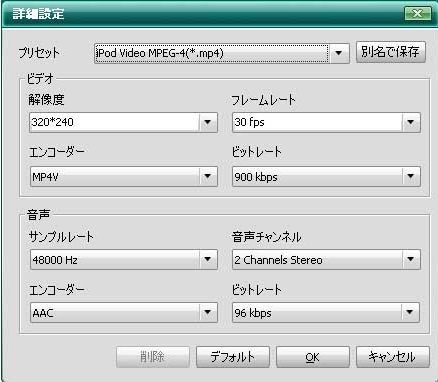This screenshot has width=438, height=382.
Task: Click the 詳細設定 title bar text
Action: coord(38,14)
